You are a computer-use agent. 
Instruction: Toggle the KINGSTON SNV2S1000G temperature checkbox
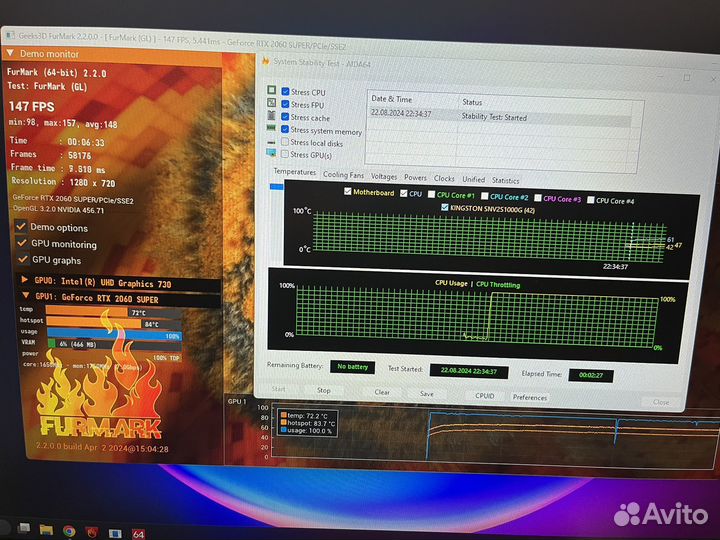click(x=444, y=207)
